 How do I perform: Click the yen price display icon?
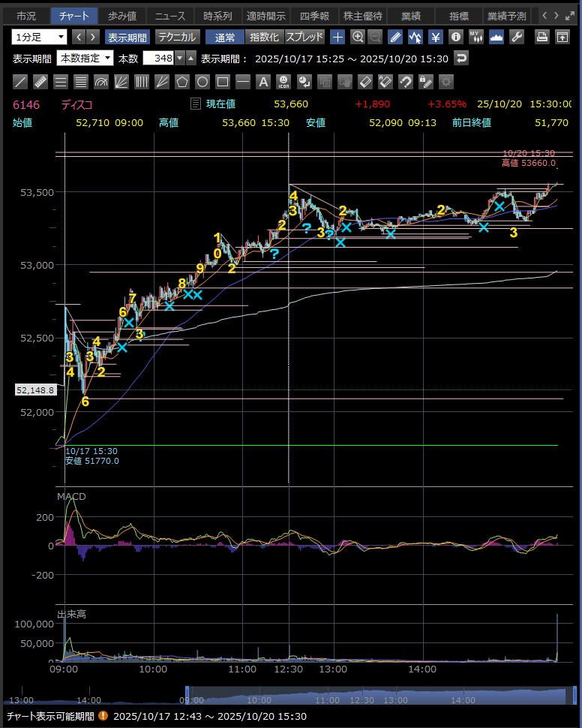(435, 37)
